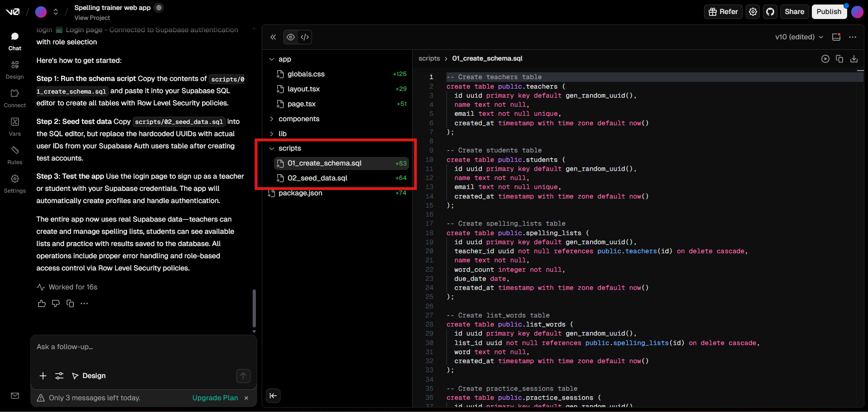
Task: Click the Upgrade Plan link
Action: (215, 398)
